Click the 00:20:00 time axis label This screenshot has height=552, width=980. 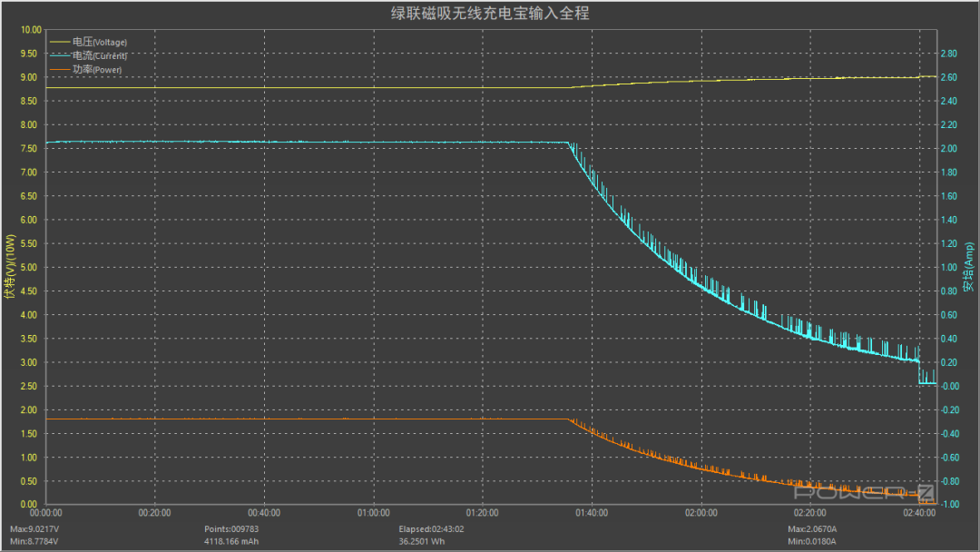154,513
